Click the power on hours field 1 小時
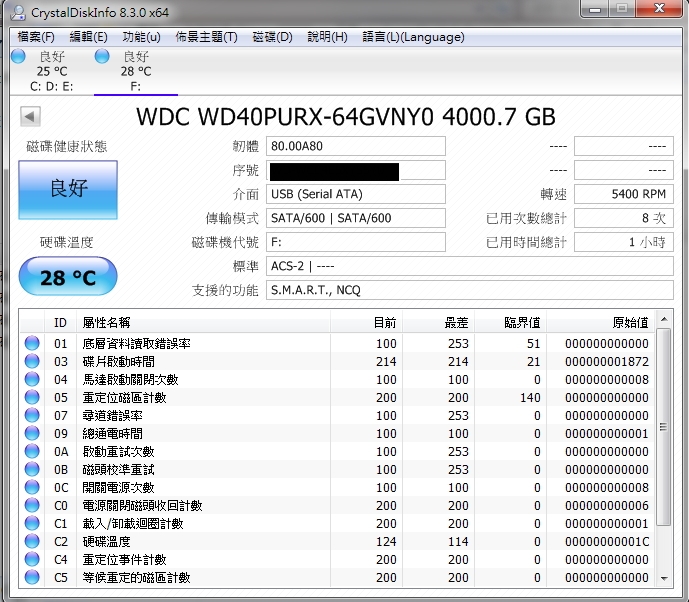The image size is (689, 602). (x=624, y=242)
